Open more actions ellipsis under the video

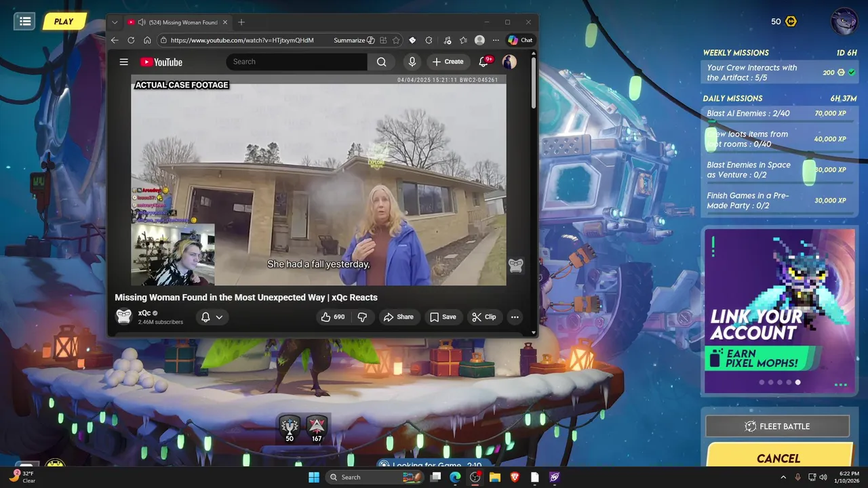point(515,317)
